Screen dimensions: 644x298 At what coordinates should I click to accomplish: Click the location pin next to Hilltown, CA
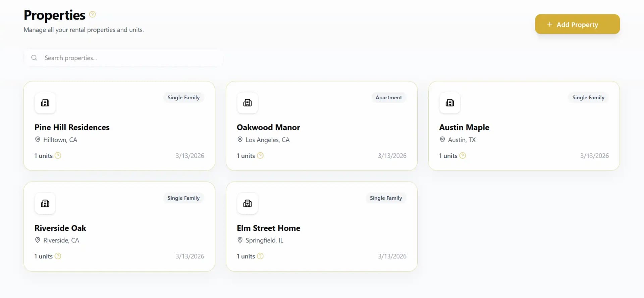pos(38,140)
